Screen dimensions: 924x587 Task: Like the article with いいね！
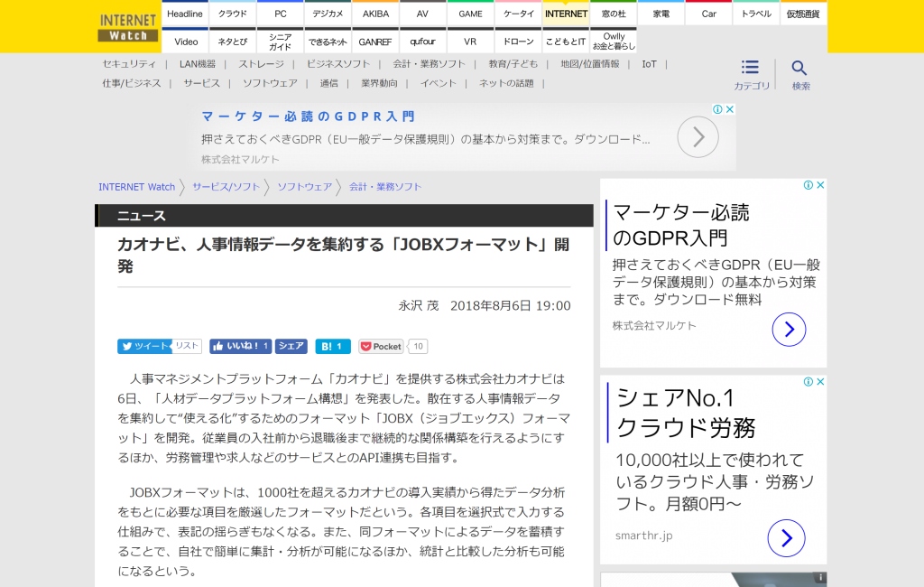tap(240, 346)
